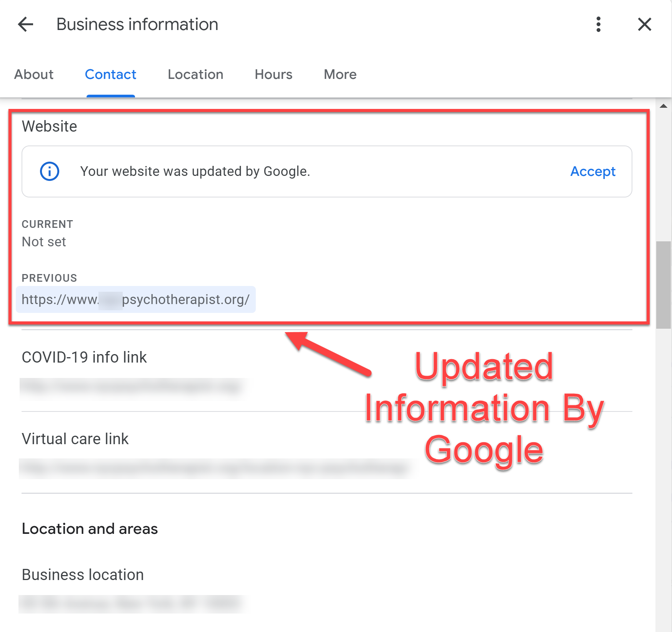Open the three-dot overflow menu
The image size is (672, 632).
coord(599,24)
